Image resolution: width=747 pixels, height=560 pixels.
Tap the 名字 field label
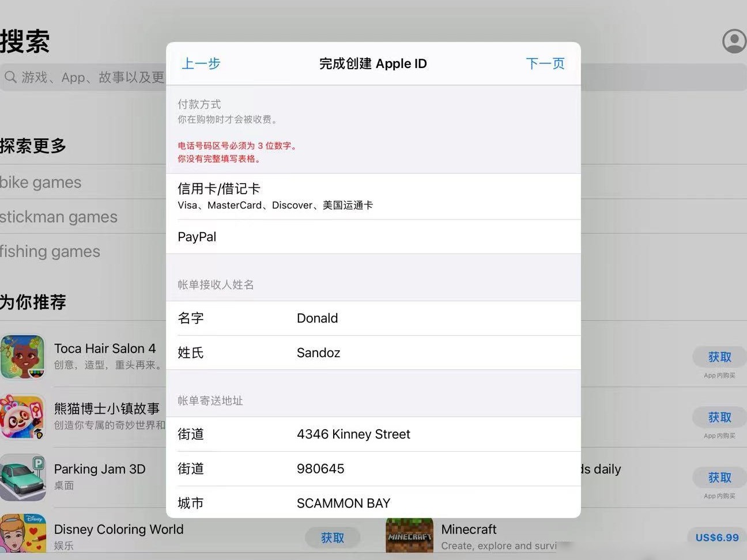point(191,318)
